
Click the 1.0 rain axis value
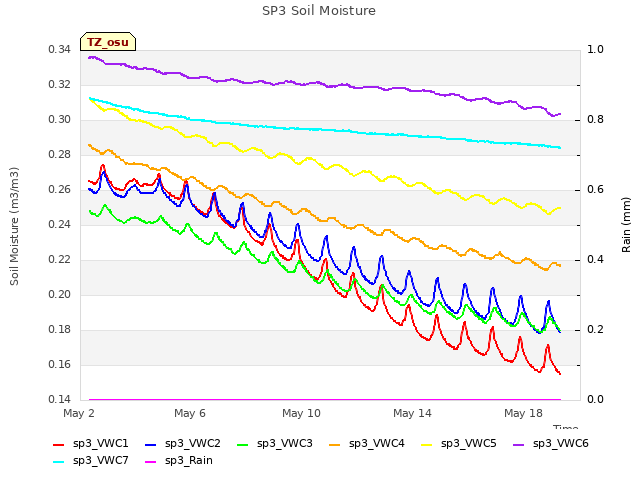click(x=596, y=50)
